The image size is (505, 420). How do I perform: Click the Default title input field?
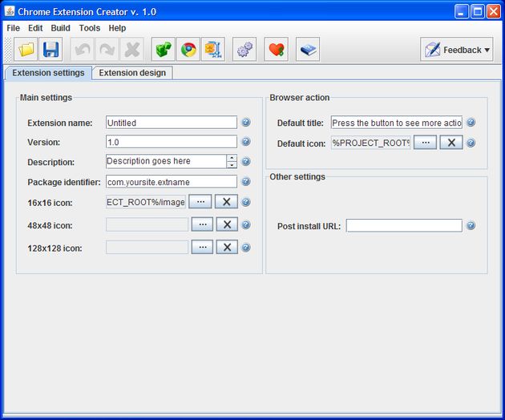[x=397, y=123]
